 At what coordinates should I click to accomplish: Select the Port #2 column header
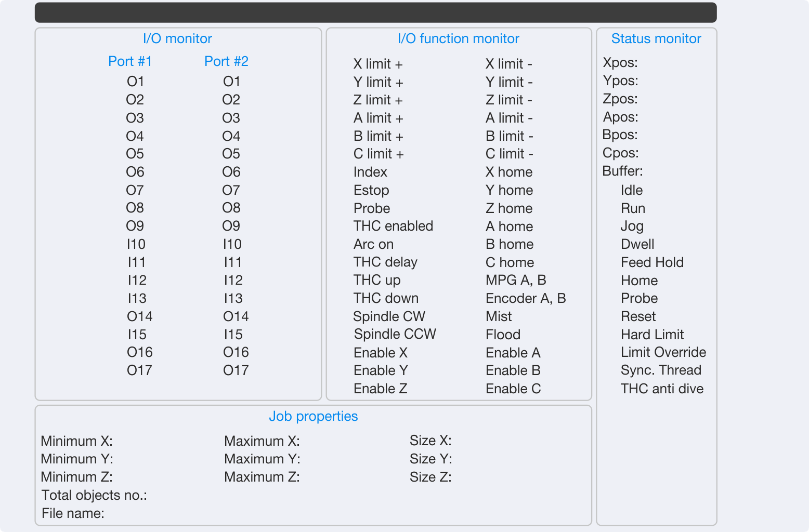226,61
